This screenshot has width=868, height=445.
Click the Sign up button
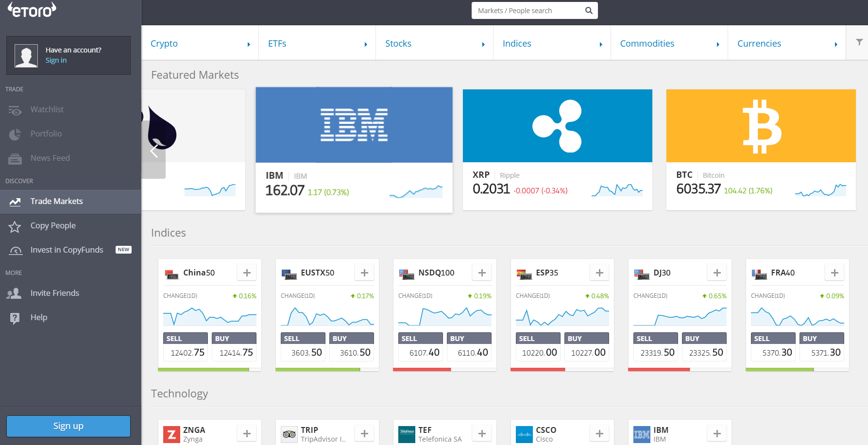[x=68, y=426]
